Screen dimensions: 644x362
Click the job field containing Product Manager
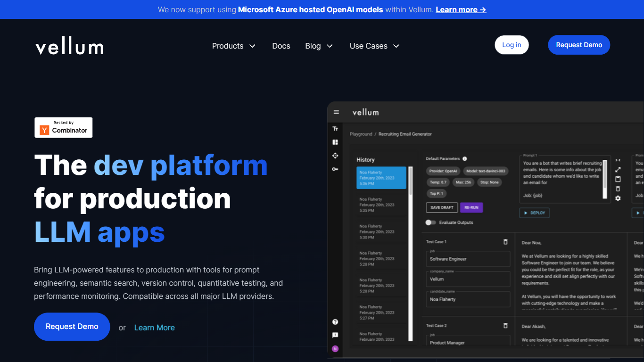coord(468,341)
